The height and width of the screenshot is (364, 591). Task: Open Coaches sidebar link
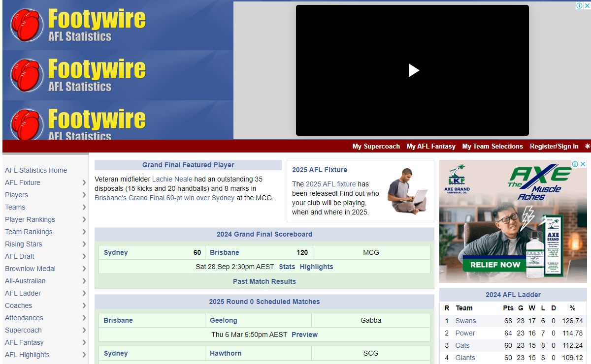point(19,305)
